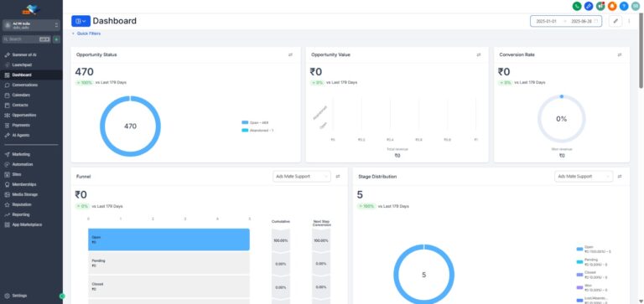Click the scroll-down arrow at bottom right
The height and width of the screenshot is (304, 644).
click(641, 301)
